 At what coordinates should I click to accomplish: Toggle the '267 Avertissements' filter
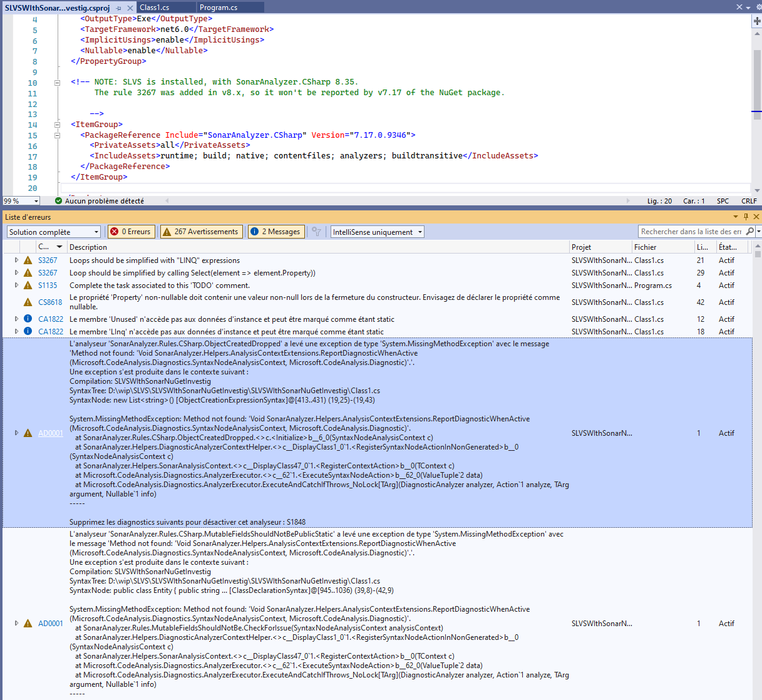coord(201,231)
